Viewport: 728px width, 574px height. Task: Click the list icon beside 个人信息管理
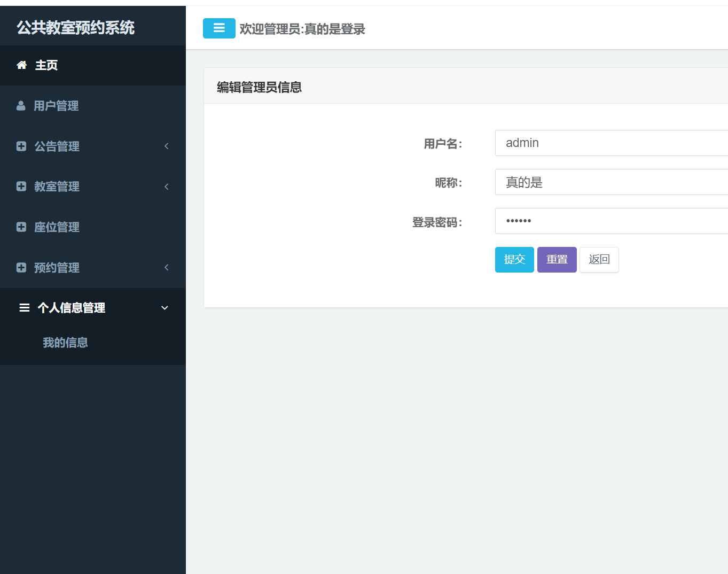24,308
